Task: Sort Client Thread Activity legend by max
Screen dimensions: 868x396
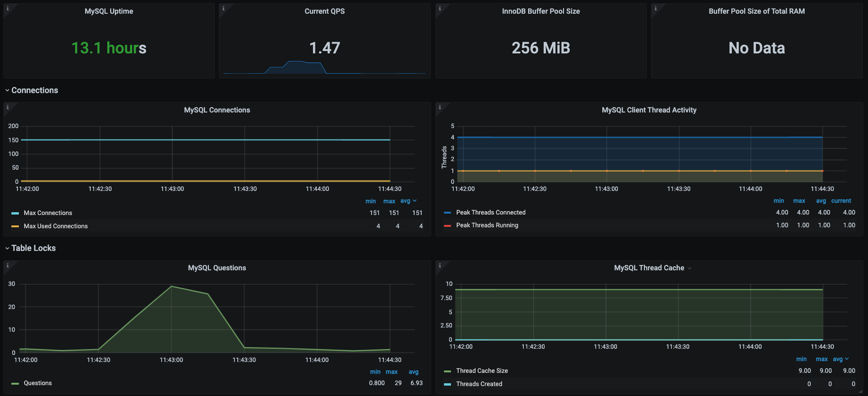Action: [799, 201]
